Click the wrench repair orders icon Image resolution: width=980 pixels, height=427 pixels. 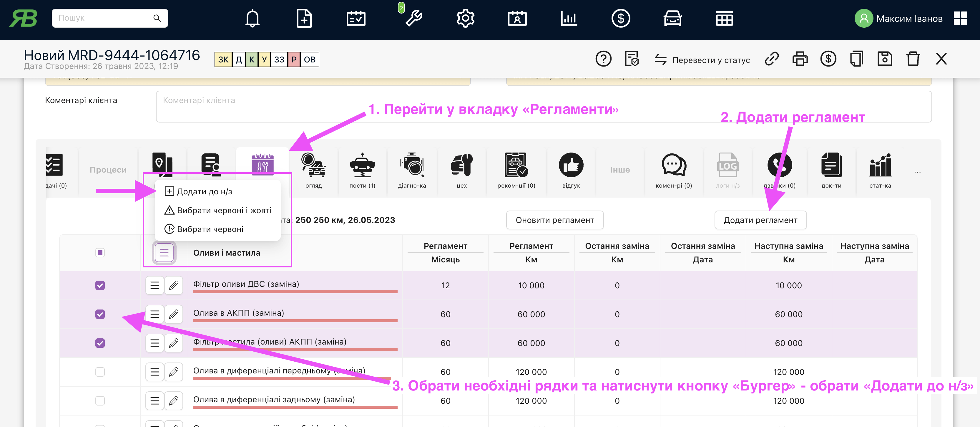(413, 18)
